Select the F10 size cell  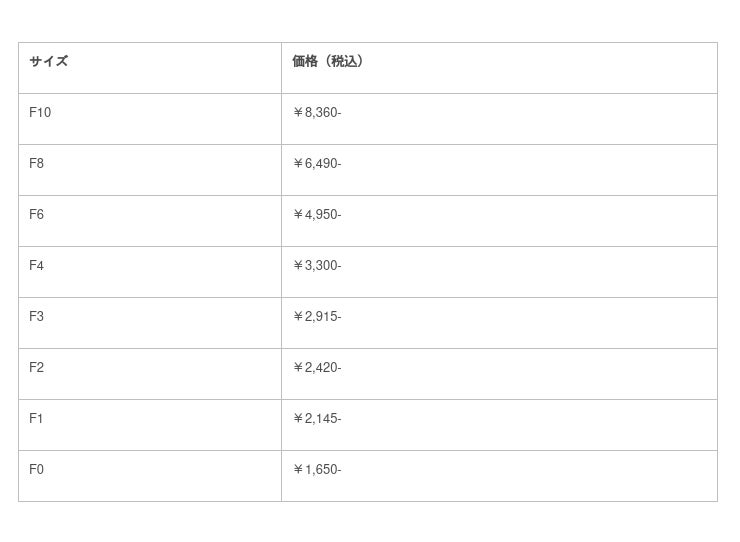[x=40, y=113]
